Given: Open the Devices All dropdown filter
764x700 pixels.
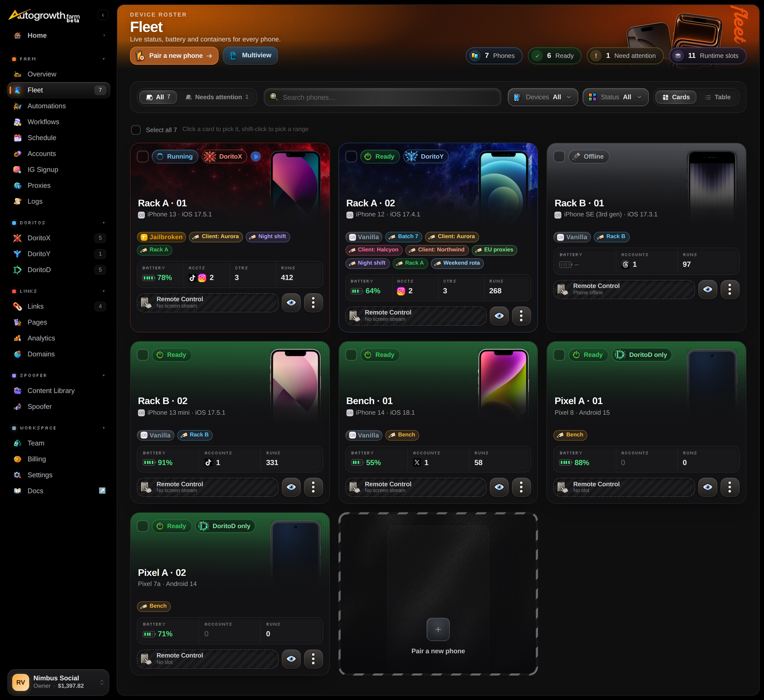Looking at the screenshot, I should [543, 97].
